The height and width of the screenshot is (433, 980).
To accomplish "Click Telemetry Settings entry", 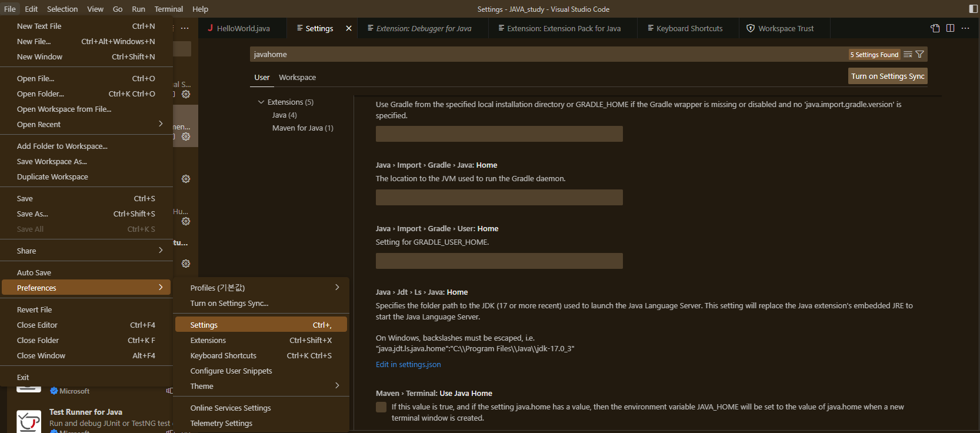I will pos(261,423).
